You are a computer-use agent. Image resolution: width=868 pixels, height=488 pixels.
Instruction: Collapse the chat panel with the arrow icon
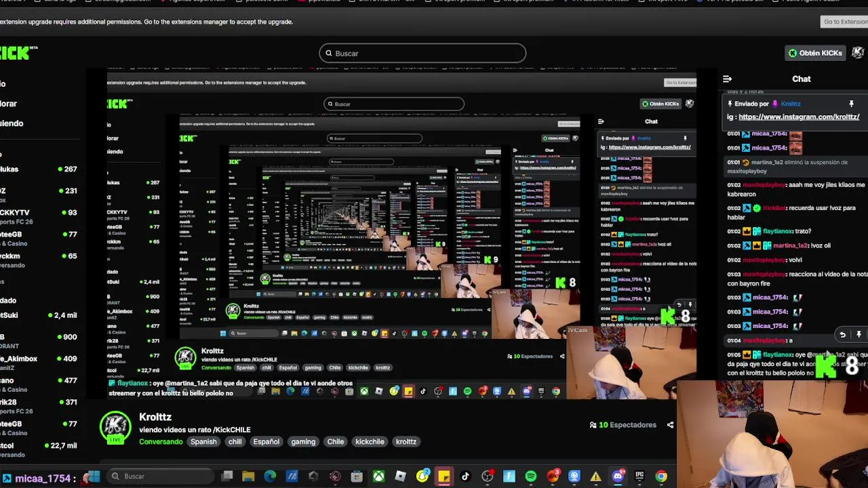tap(727, 79)
